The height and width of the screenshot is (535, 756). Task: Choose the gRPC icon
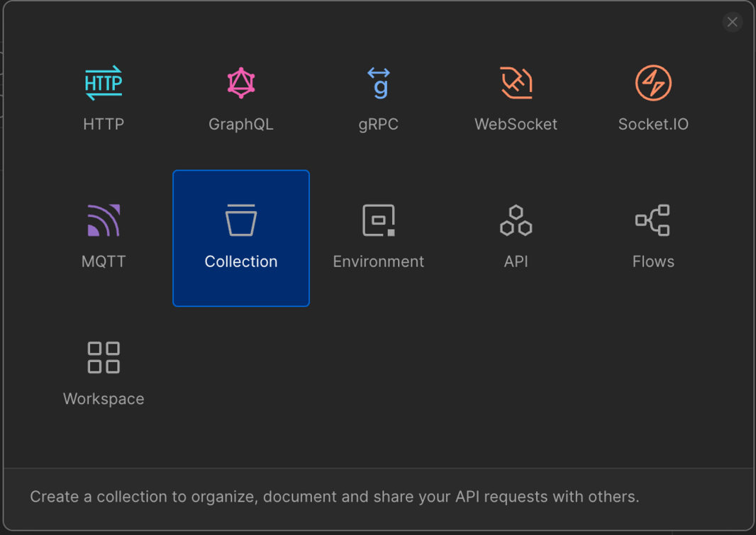[x=379, y=83]
